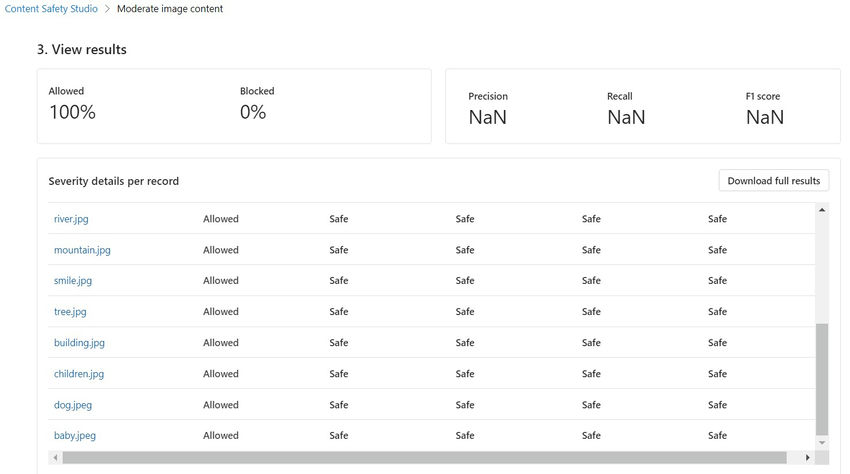
Task: Open the children.jpg record link
Action: [x=79, y=374]
